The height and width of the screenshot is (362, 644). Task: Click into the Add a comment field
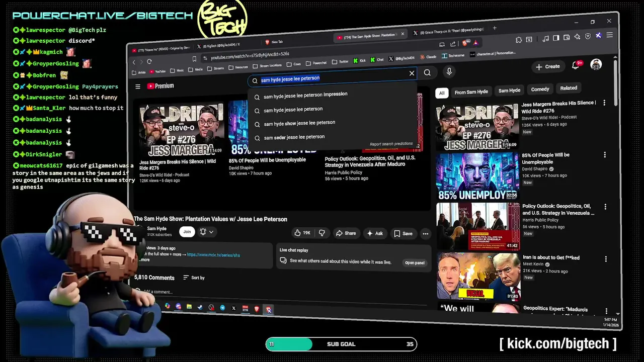[158, 292]
